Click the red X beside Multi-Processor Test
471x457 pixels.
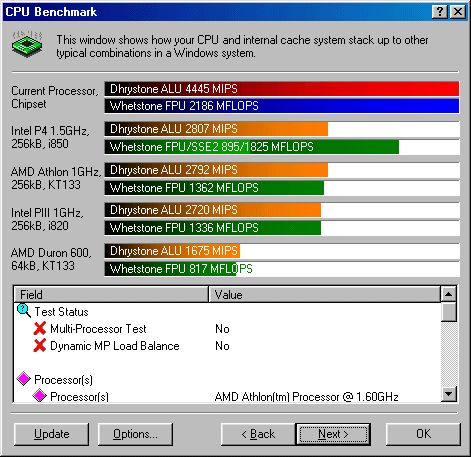[40, 329]
